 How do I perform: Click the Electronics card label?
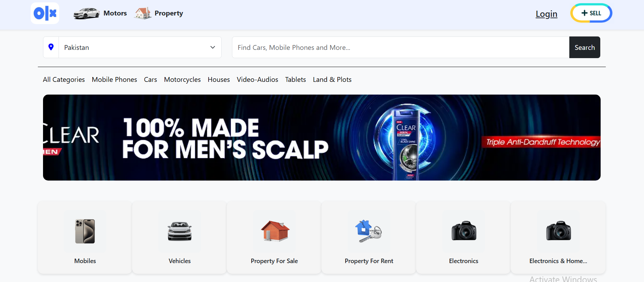tap(464, 261)
